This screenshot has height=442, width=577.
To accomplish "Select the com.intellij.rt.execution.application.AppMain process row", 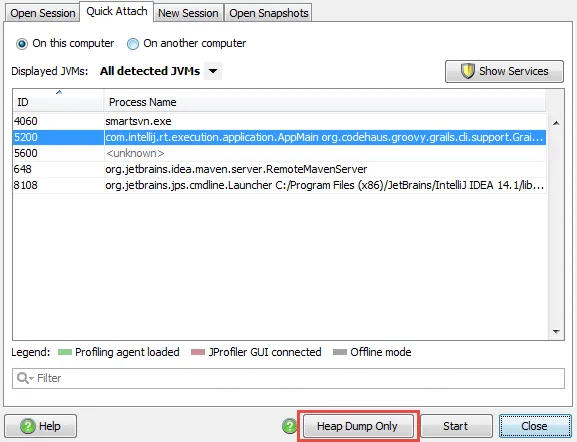I will click(x=279, y=137).
